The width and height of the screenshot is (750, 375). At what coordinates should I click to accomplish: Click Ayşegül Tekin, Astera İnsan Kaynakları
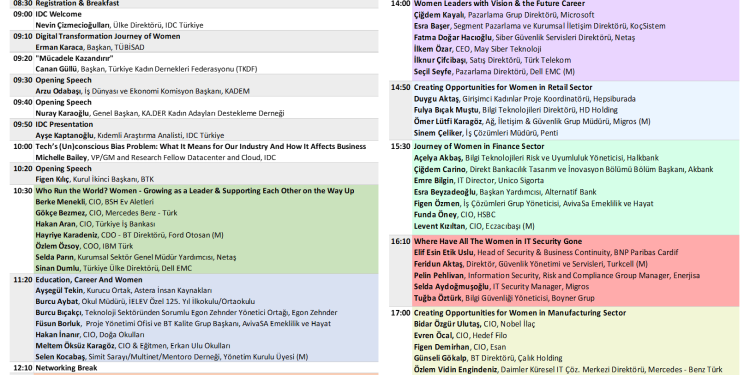(124, 290)
